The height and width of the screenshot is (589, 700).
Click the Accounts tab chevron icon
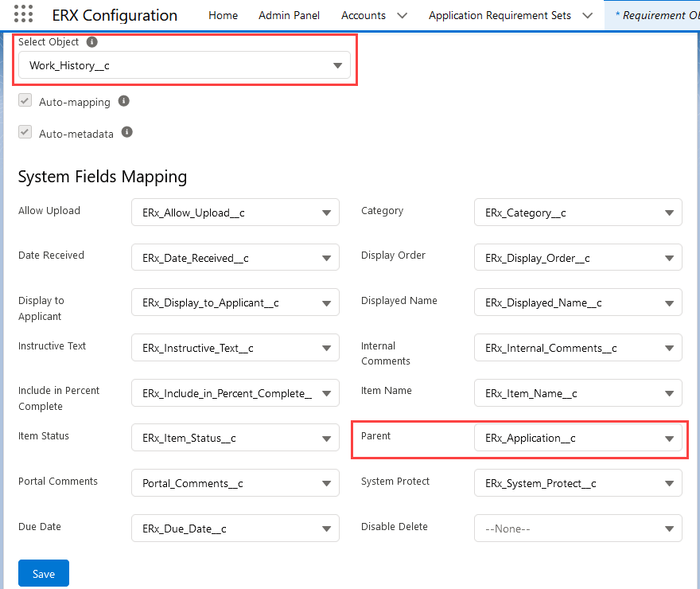(402, 16)
